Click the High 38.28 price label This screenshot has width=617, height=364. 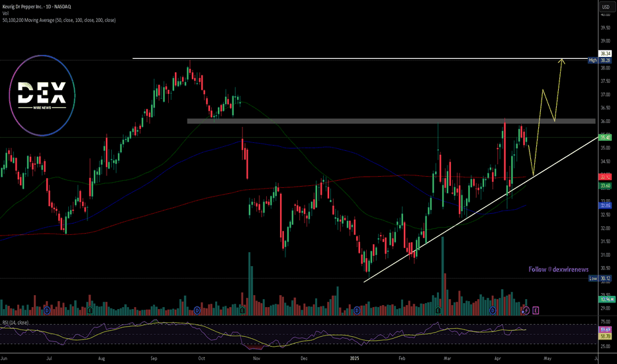[600, 60]
